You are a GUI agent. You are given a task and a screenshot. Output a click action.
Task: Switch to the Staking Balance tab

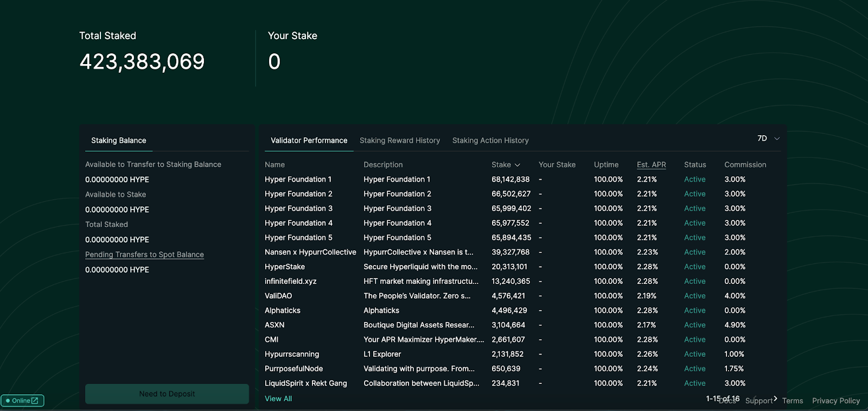(x=119, y=141)
